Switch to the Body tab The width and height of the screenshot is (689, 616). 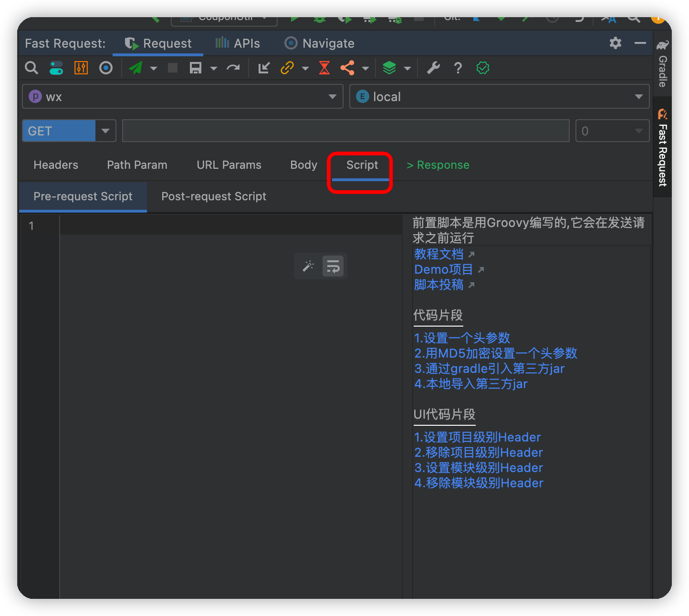[303, 164]
